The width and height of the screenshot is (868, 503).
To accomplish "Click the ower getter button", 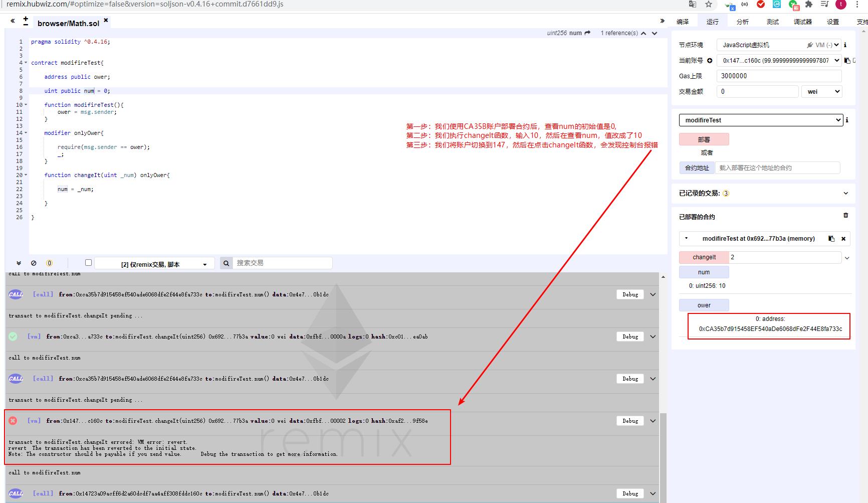I will pos(704,305).
